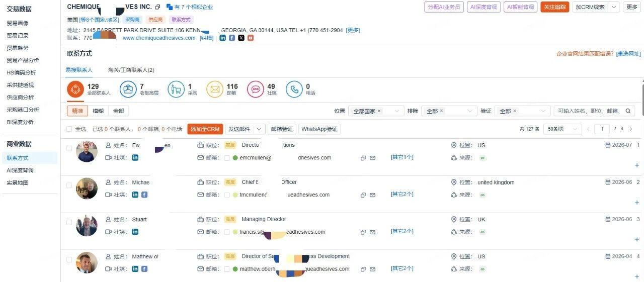This screenshot has height=282, width=644.
Task: Open 贸易画像 in left sidebar
Action: pos(18,23)
